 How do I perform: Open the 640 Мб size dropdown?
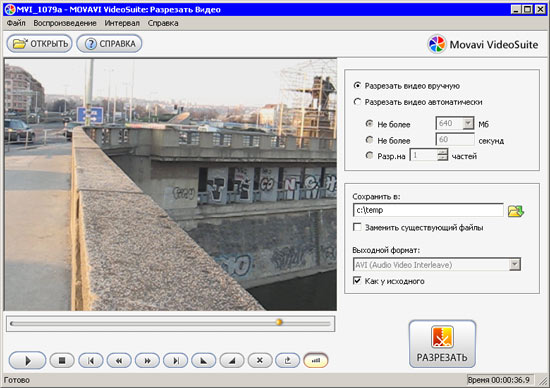pos(468,123)
